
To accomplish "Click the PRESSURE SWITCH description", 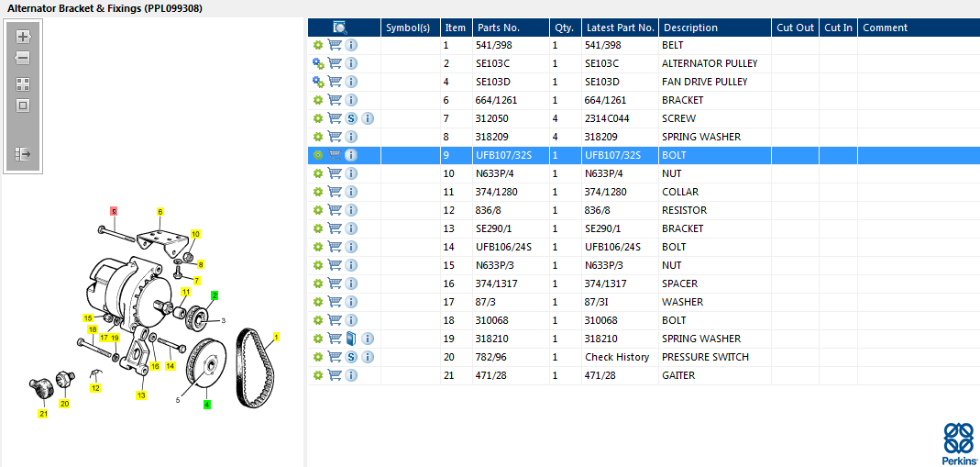I will point(705,357).
